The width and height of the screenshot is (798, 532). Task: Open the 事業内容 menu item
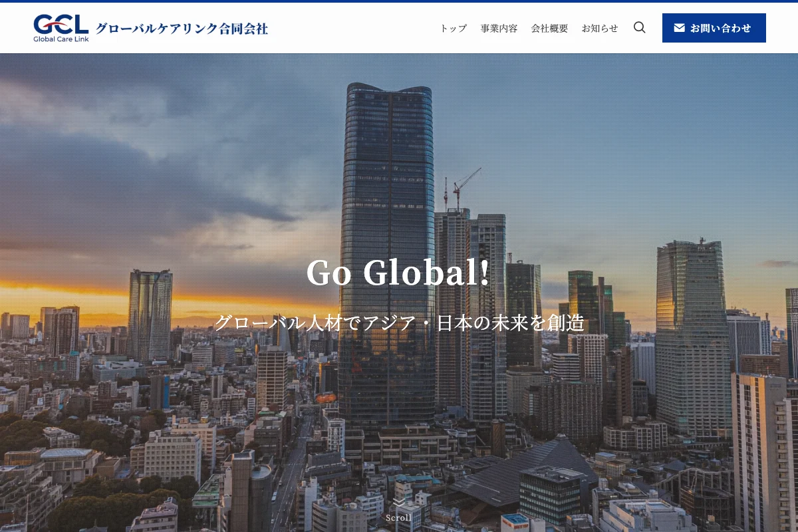click(499, 29)
